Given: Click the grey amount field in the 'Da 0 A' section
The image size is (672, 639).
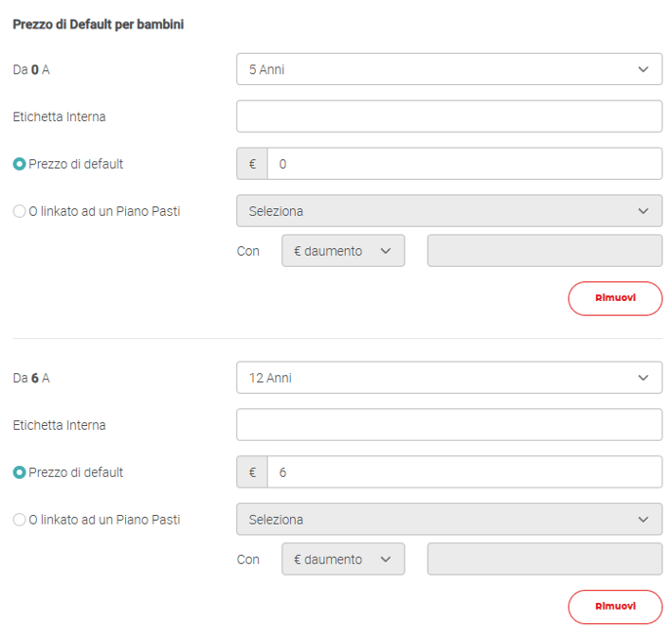Looking at the screenshot, I should point(544,251).
